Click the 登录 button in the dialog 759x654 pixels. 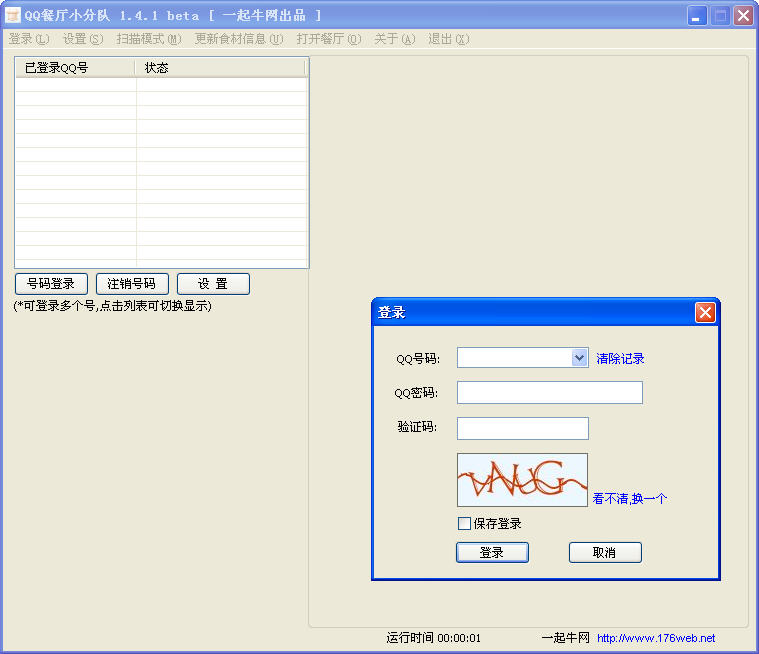pos(492,552)
